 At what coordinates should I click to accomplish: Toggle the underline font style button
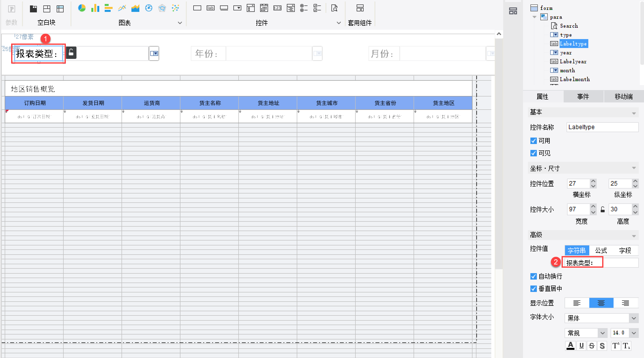[581, 346]
